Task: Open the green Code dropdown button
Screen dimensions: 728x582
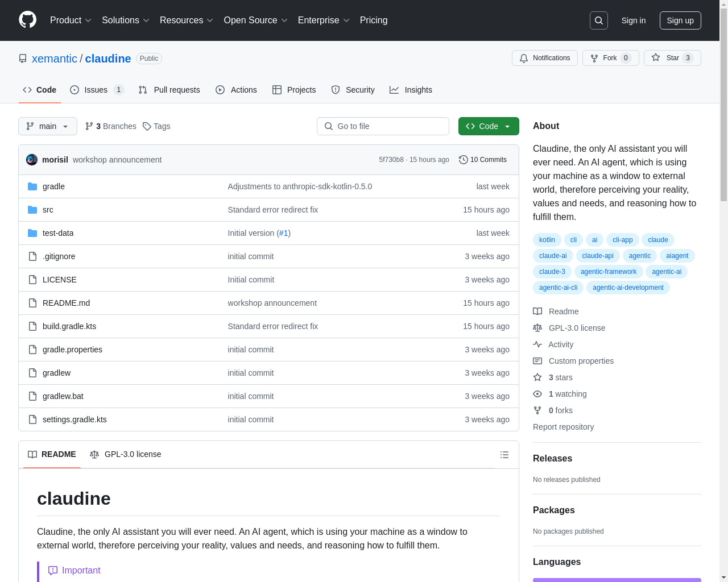Action: 489,126
